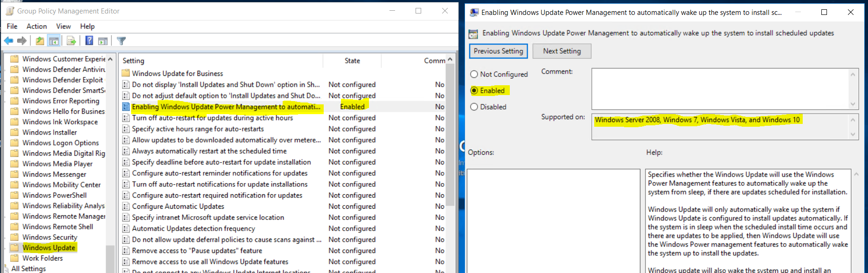Click up arrow of Supported on scrollbar
Viewport: 868px width, 273px height.
pyautogui.click(x=853, y=120)
